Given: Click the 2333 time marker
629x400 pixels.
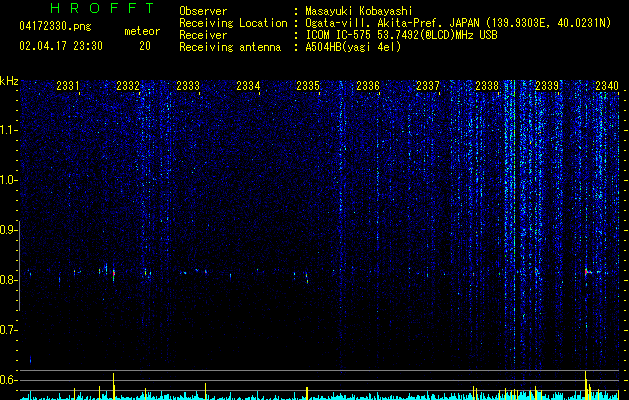Looking at the screenshot, I should pyautogui.click(x=188, y=86).
